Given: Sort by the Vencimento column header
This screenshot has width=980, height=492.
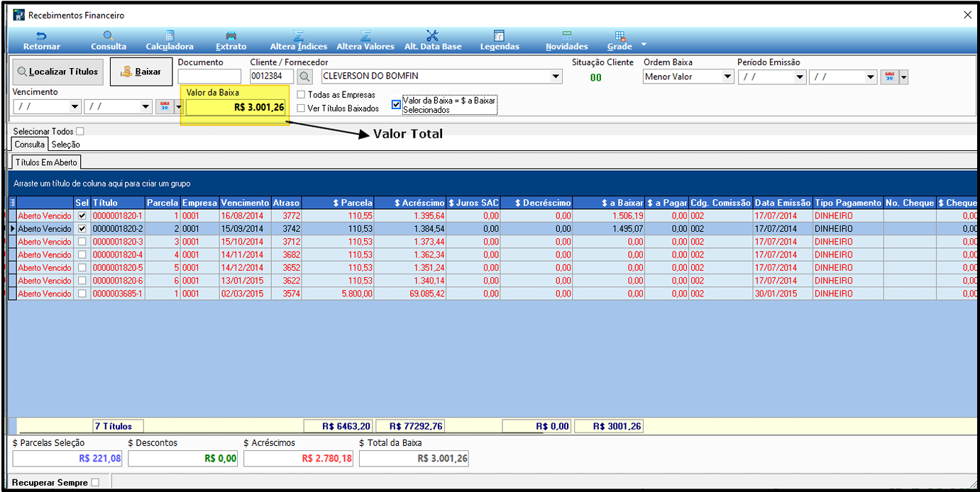Looking at the screenshot, I should (245, 203).
